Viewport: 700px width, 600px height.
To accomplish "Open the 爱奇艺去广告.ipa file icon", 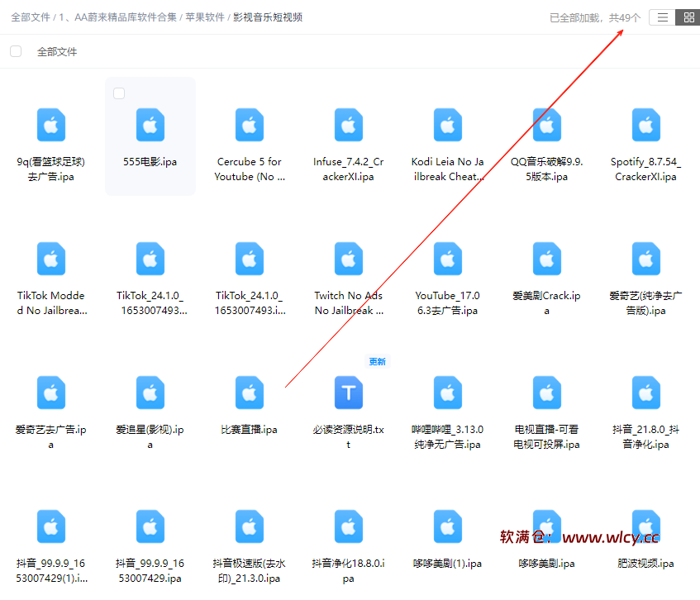I will coord(51,393).
